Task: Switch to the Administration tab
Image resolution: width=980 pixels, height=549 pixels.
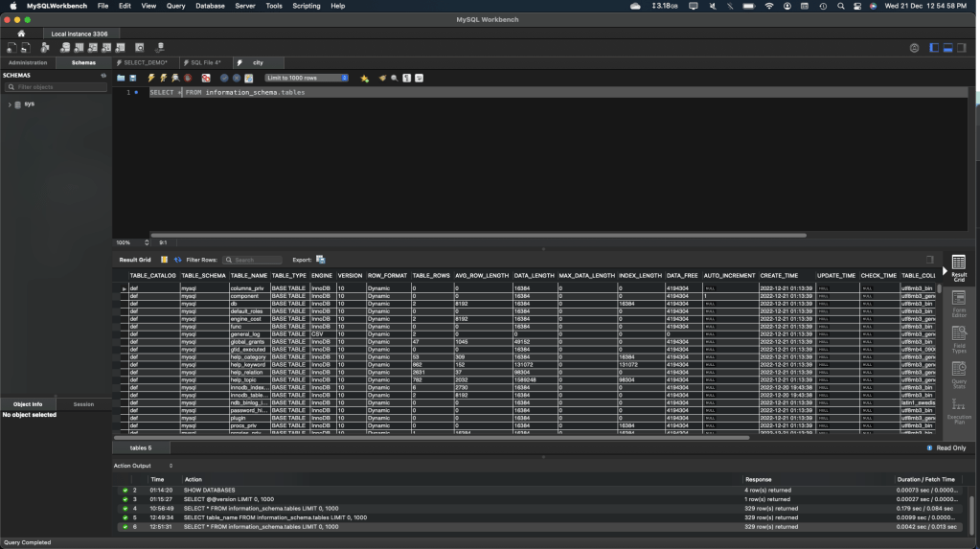Action: 28,62
